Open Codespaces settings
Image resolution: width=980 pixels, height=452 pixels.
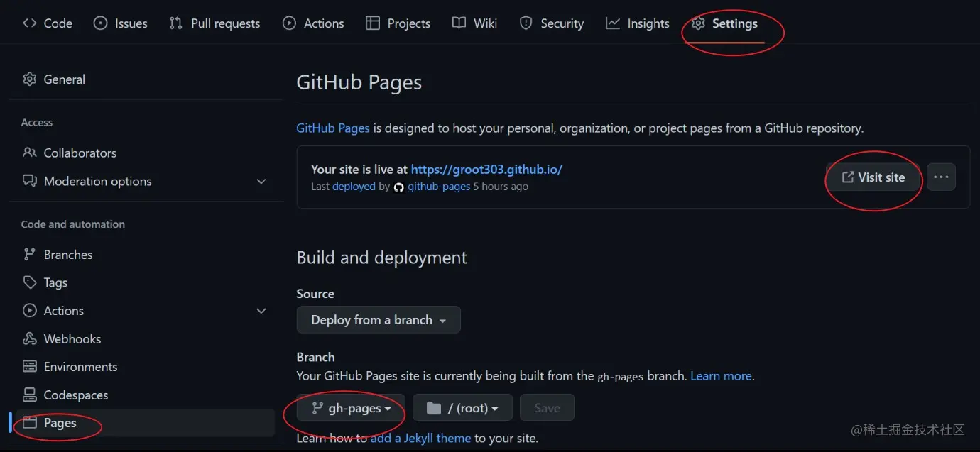[x=145, y=395]
